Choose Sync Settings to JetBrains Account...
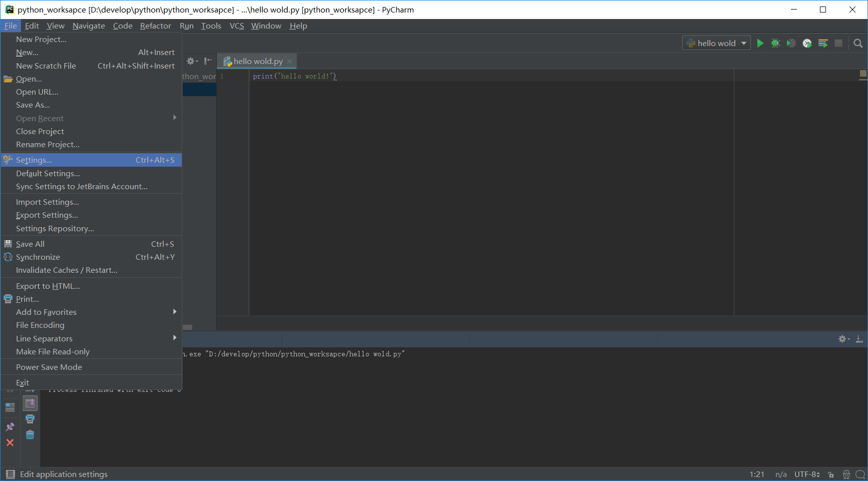This screenshot has width=868, height=481. pos(91,186)
